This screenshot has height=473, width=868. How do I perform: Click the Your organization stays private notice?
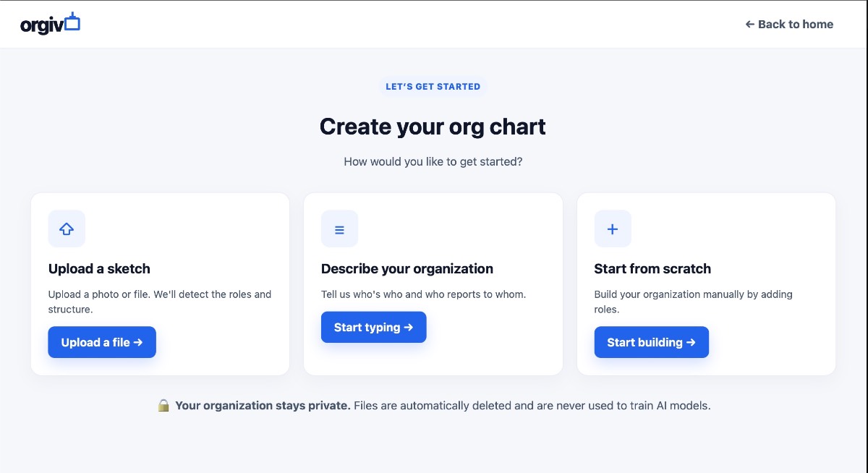tap(263, 406)
